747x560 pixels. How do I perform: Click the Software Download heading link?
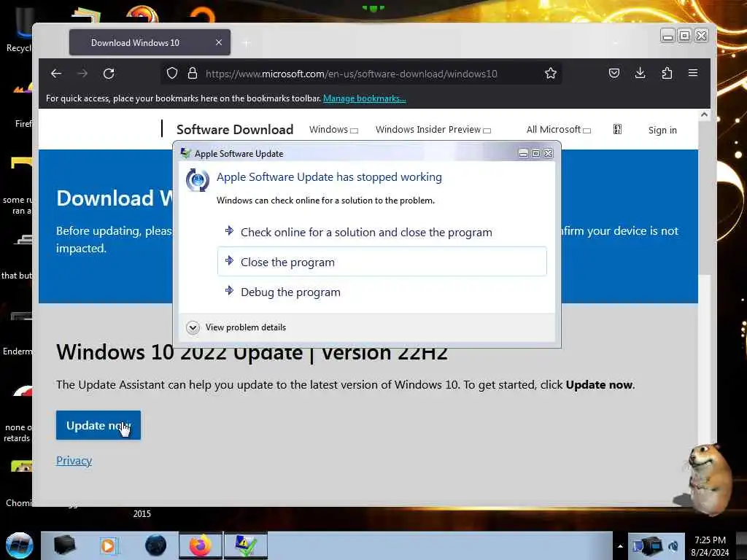pyautogui.click(x=235, y=130)
